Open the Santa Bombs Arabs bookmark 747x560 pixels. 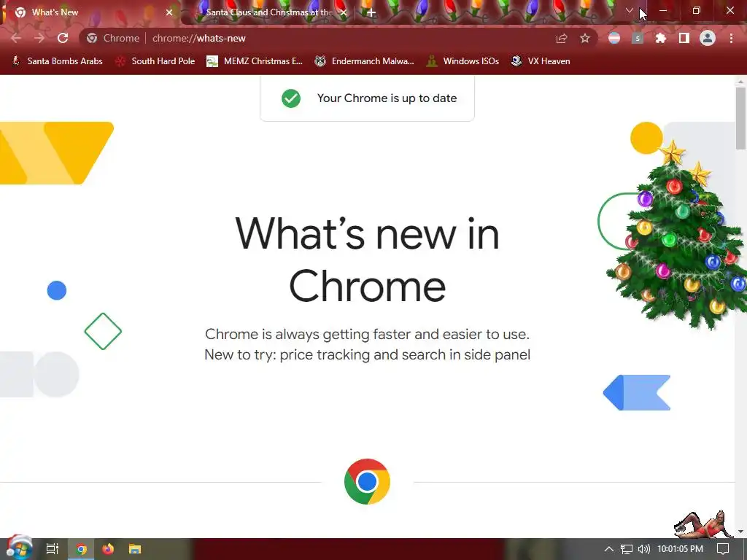pyautogui.click(x=57, y=61)
